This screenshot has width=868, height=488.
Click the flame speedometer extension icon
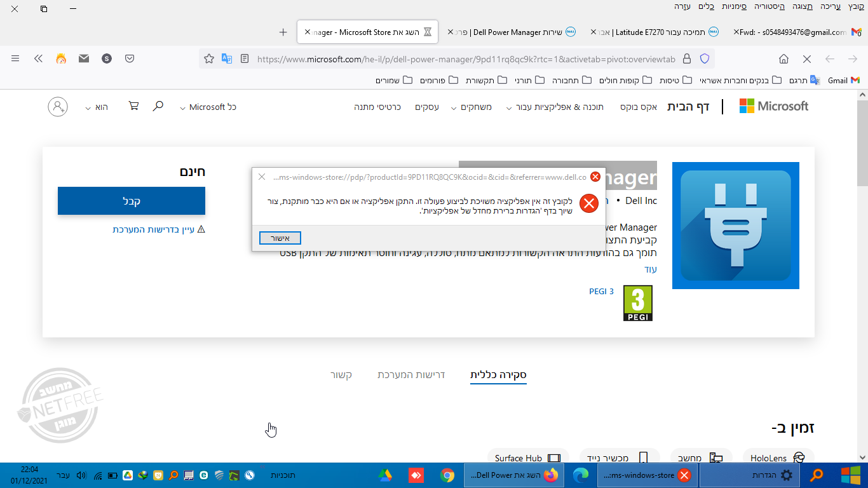61,58
